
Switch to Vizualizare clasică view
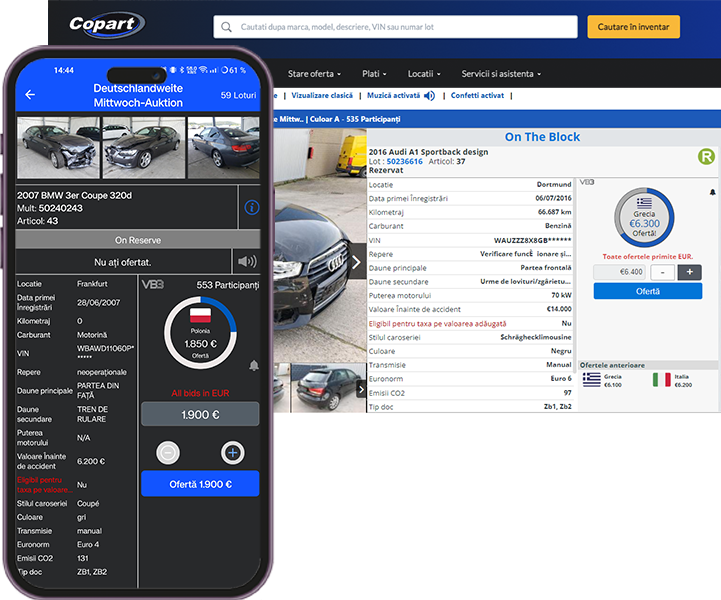point(322,96)
